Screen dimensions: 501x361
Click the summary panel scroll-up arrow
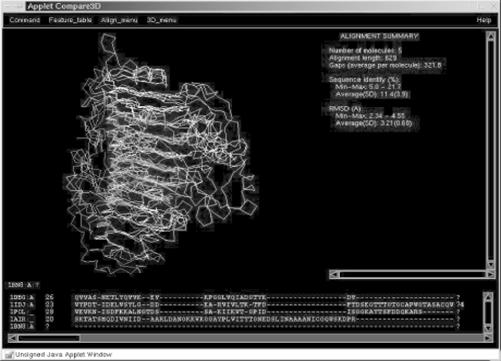coord(490,36)
